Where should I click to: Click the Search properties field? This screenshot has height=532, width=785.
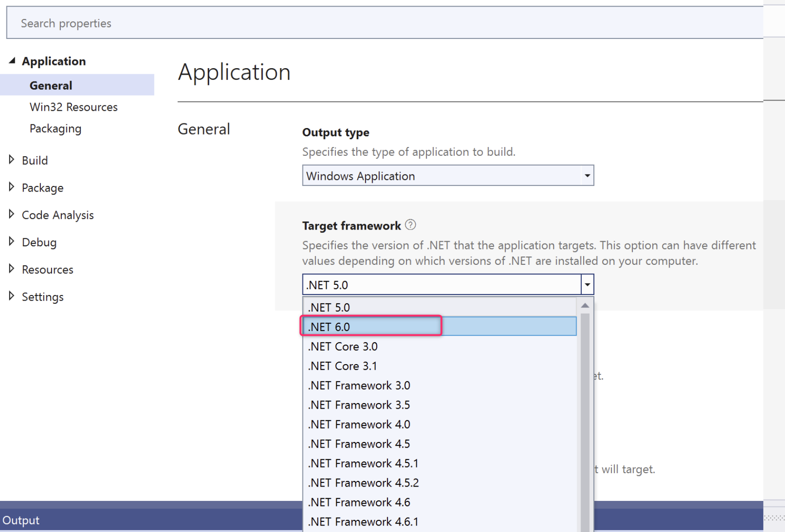pyautogui.click(x=186, y=22)
